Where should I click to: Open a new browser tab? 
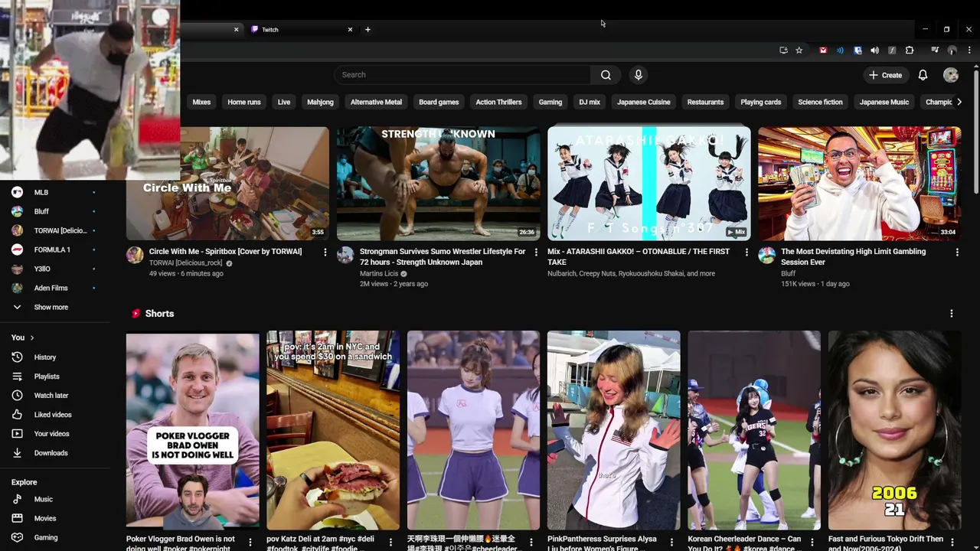(x=367, y=30)
